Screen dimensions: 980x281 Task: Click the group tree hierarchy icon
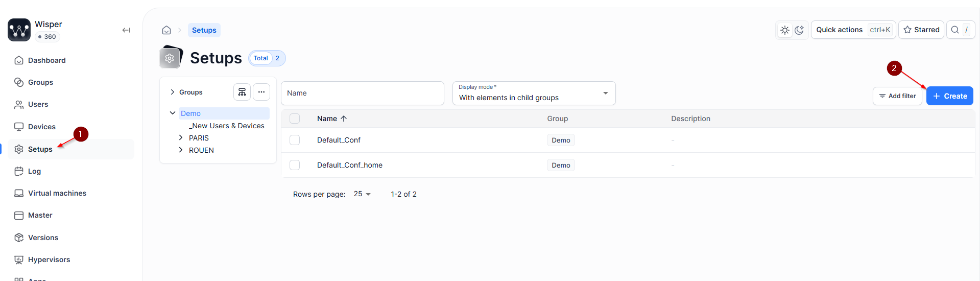[242, 92]
